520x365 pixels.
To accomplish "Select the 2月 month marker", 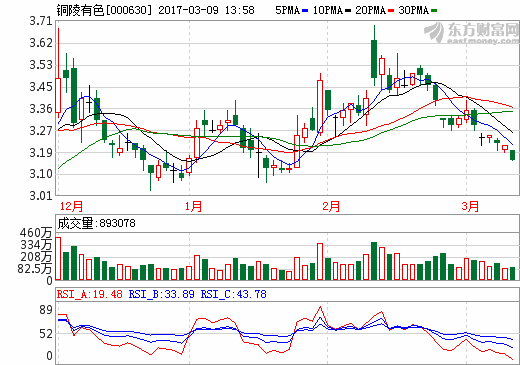I will click(331, 206).
